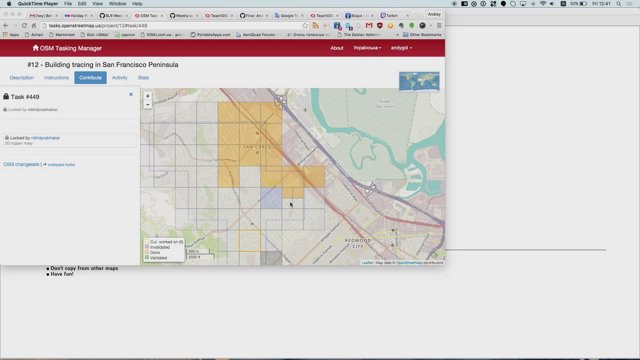Image resolution: width=640 pixels, height=360 pixels.
Task: Bookmark this page with the star
Action: 305,25
